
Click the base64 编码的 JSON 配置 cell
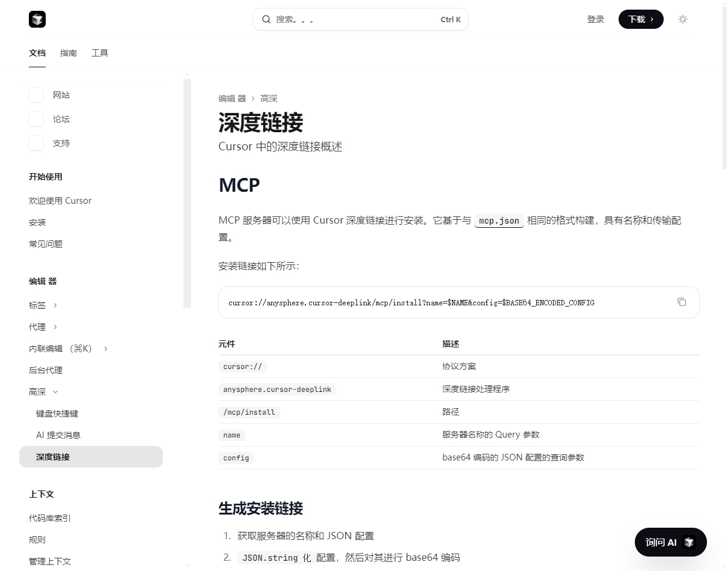pyautogui.click(x=513, y=457)
